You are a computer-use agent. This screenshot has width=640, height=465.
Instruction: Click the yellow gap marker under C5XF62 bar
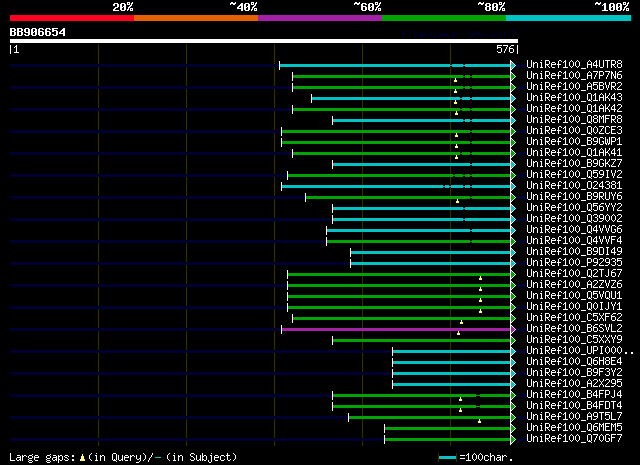pyautogui.click(x=462, y=322)
